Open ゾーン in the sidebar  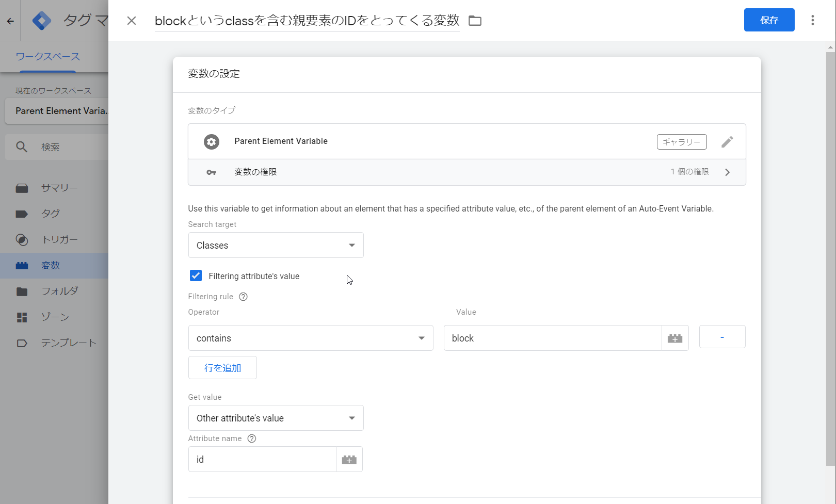tap(54, 317)
